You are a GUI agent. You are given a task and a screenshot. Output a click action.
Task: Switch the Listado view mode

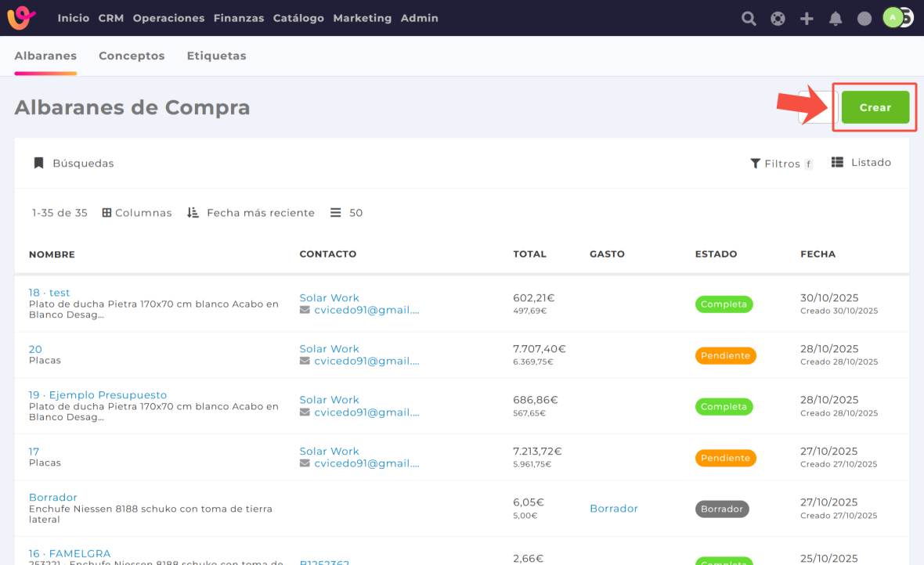[x=861, y=163]
